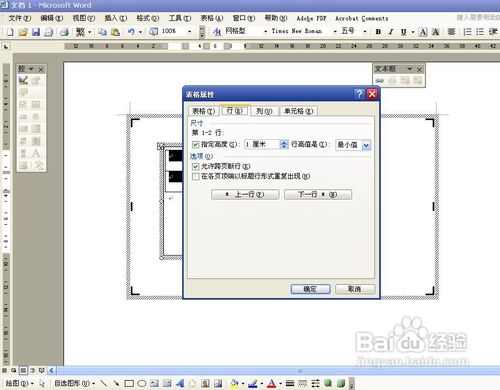500x390 pixels.
Task: Click the row height spinner arrows
Action: [284, 144]
